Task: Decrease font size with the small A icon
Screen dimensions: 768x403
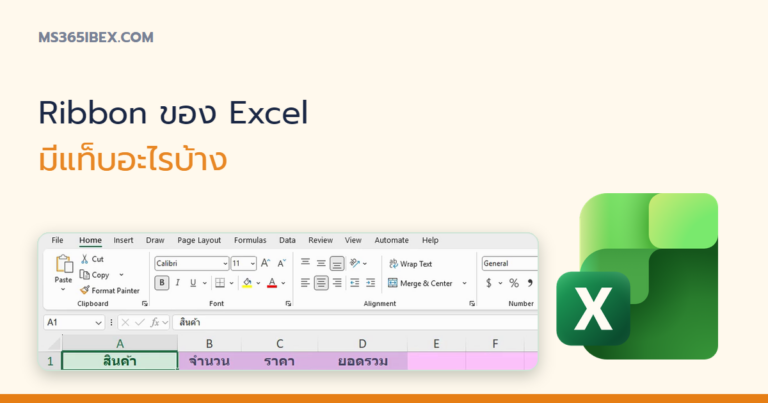Action: point(282,263)
